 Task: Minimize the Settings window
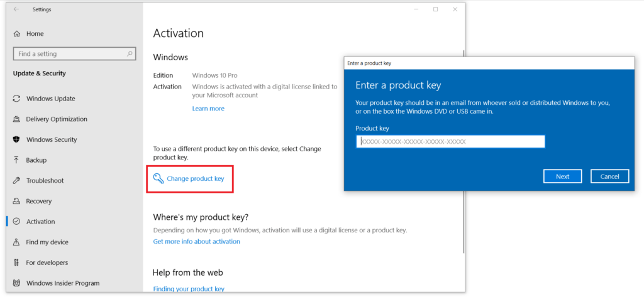pos(416,9)
